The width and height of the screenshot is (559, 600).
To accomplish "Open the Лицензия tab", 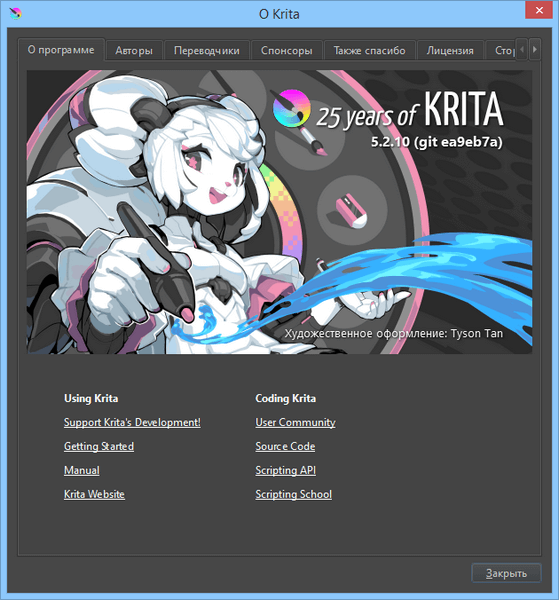I will click(450, 51).
